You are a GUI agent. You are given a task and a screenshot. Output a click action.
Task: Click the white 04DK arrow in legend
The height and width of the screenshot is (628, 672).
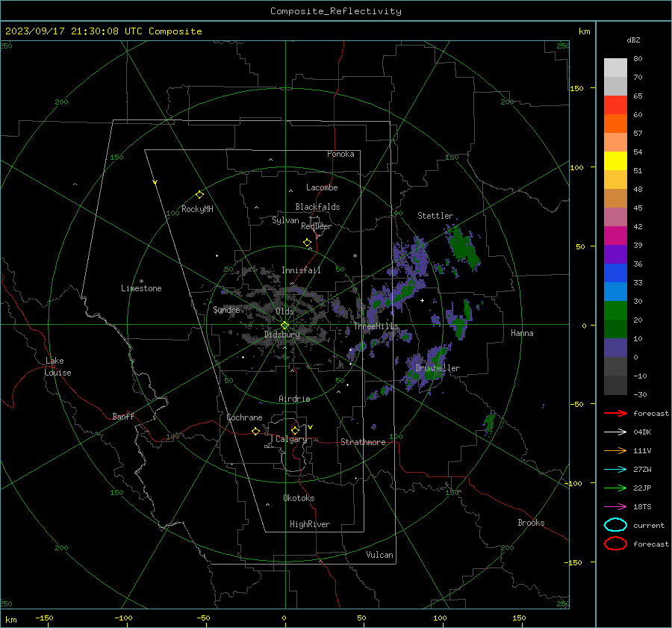(x=615, y=432)
